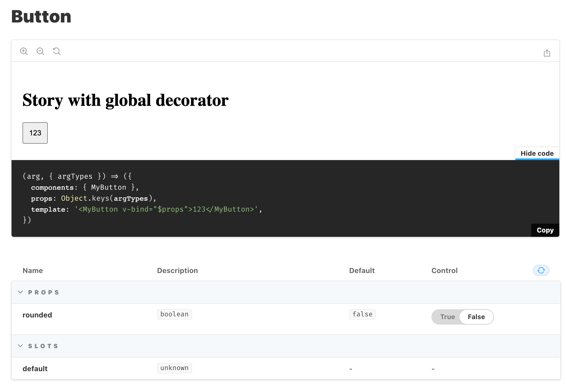The image size is (567, 392).
Task: Click the unknown slot type badge
Action: pyautogui.click(x=174, y=368)
